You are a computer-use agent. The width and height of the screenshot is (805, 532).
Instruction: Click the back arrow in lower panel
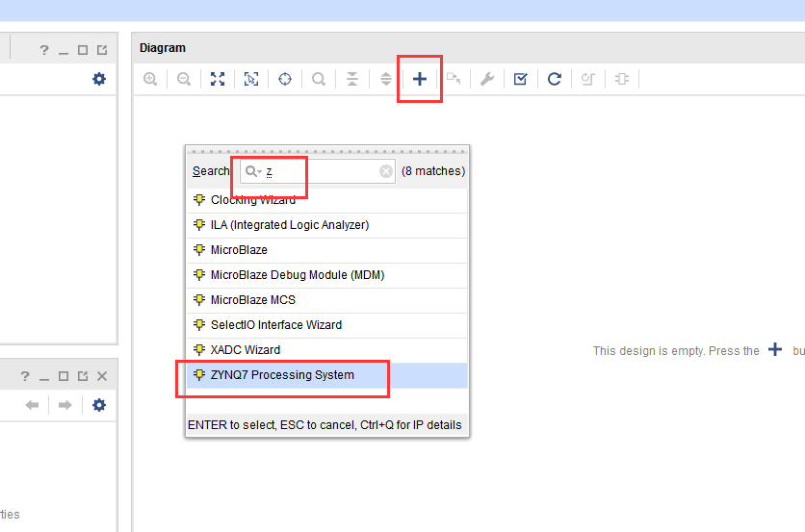pos(33,405)
